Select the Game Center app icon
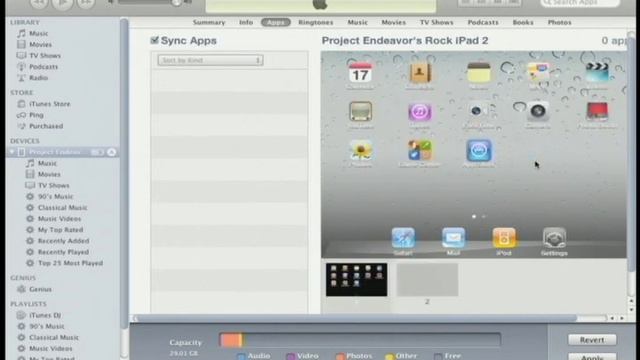This screenshot has height=360, width=640. tap(420, 150)
